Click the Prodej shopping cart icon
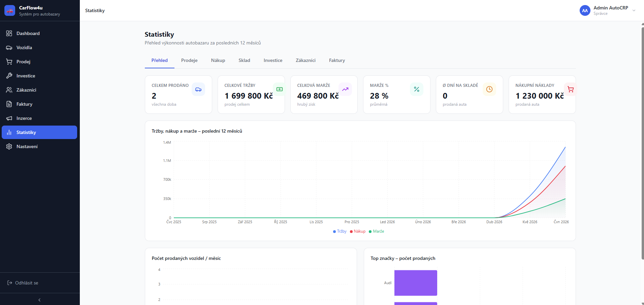The image size is (644, 305). 9,62
